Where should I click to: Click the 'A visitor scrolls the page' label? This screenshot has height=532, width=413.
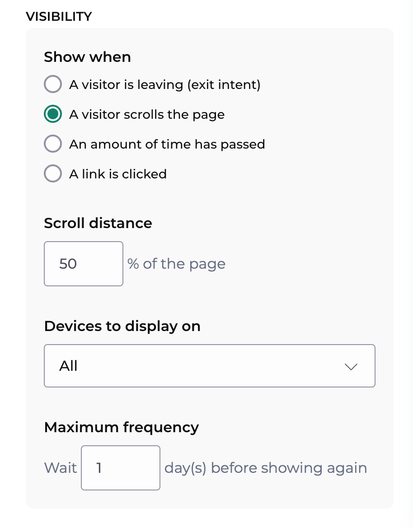(x=147, y=115)
